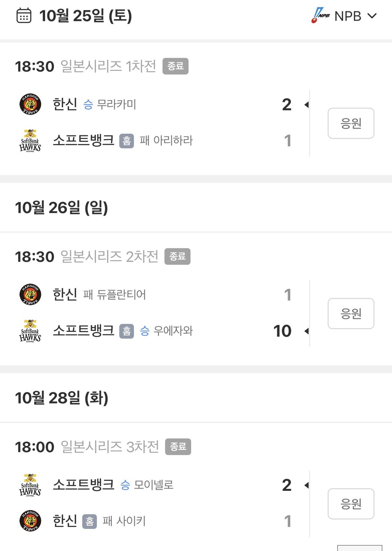Screen dimensions: 392x551
Task: Click winning pitcher 무라카미 in Game 1
Action: click(116, 104)
